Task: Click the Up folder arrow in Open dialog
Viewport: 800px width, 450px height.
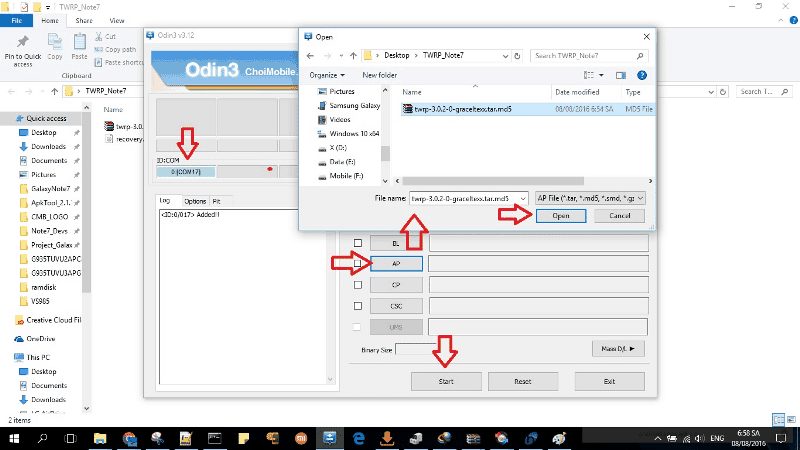Action: pyautogui.click(x=353, y=56)
